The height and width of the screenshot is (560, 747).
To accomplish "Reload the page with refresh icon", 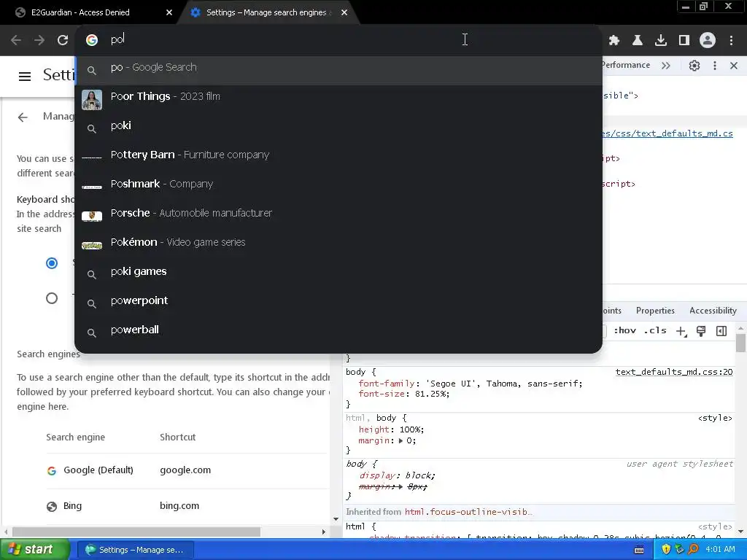I will (63, 41).
